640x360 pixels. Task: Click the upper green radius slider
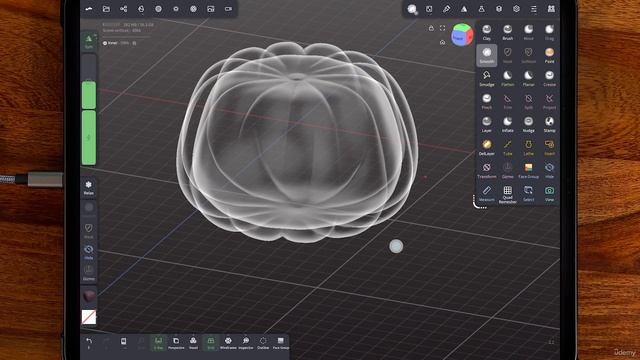click(x=89, y=95)
